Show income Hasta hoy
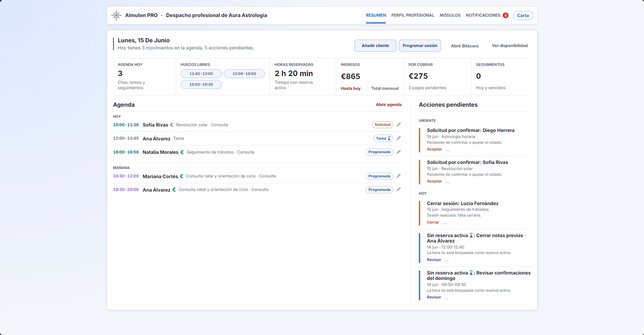Viewport: 644px width, 335px height. tap(351, 88)
